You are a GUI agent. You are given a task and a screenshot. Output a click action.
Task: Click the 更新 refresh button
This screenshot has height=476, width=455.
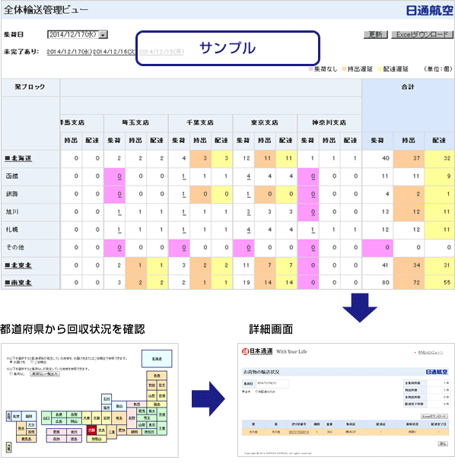[375, 35]
